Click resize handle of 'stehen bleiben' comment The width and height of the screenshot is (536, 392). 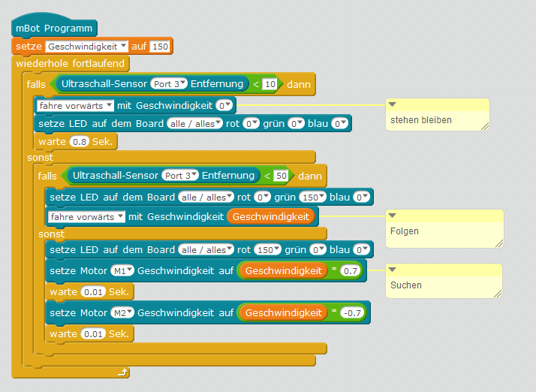click(x=483, y=127)
